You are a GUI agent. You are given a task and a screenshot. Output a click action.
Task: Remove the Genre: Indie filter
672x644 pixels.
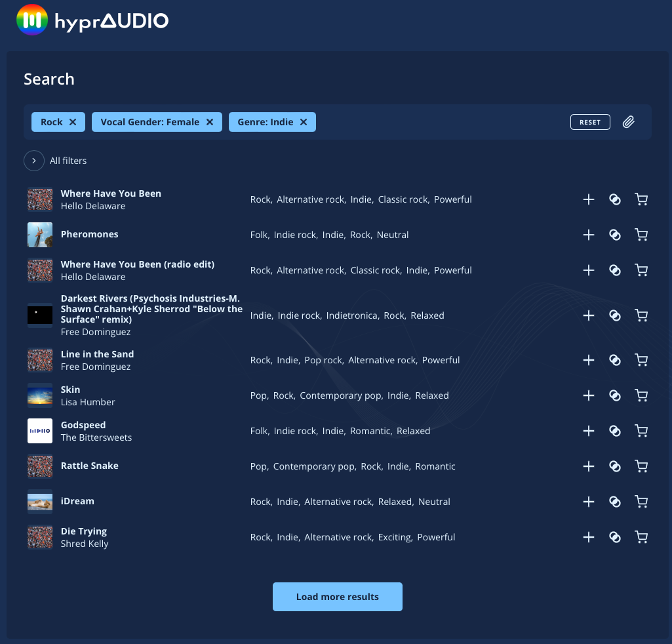(304, 122)
